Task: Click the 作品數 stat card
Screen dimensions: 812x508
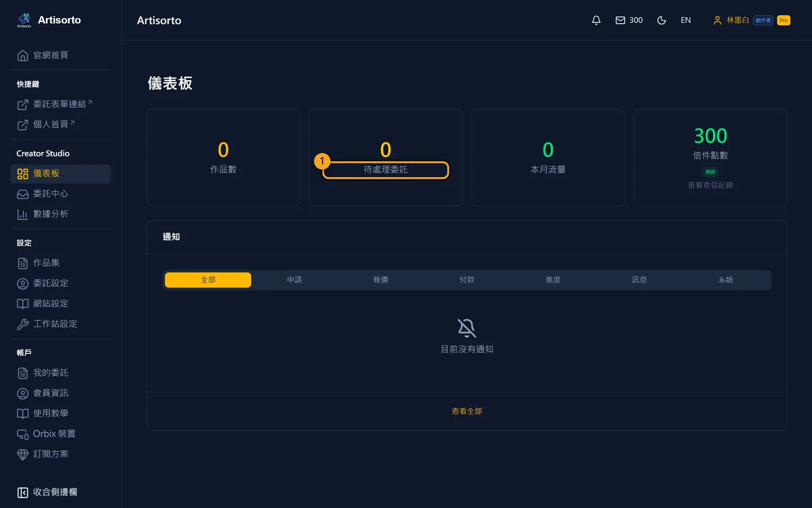Action: click(x=223, y=157)
